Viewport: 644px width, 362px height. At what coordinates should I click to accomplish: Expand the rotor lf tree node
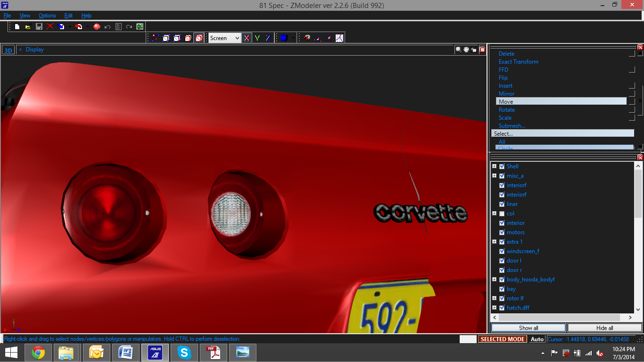click(x=494, y=298)
